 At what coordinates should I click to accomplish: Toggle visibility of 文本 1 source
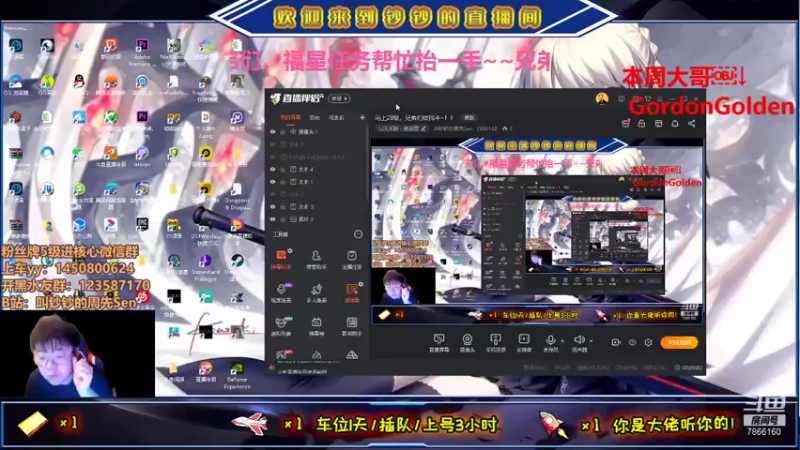click(x=273, y=182)
